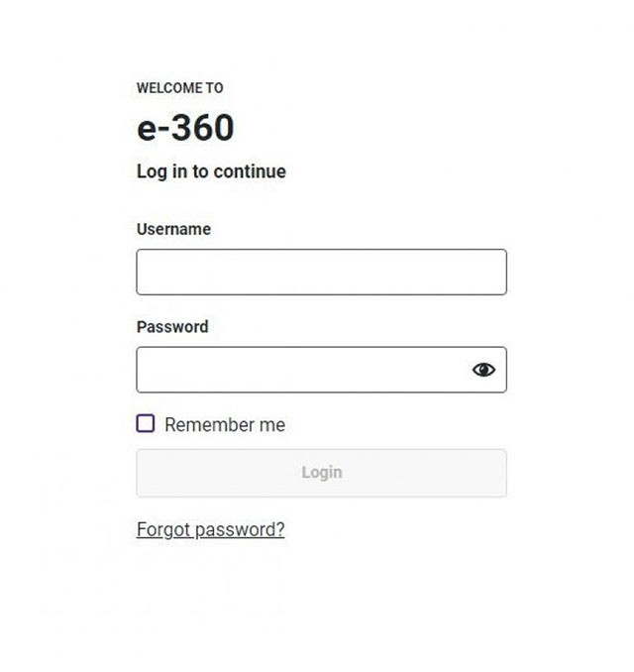Show the password with the eye icon

tap(483, 370)
